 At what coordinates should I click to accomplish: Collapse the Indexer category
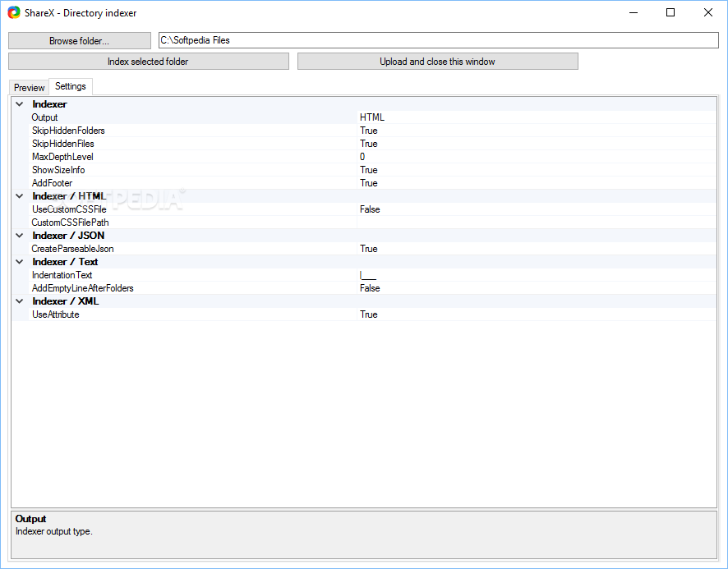coord(20,104)
